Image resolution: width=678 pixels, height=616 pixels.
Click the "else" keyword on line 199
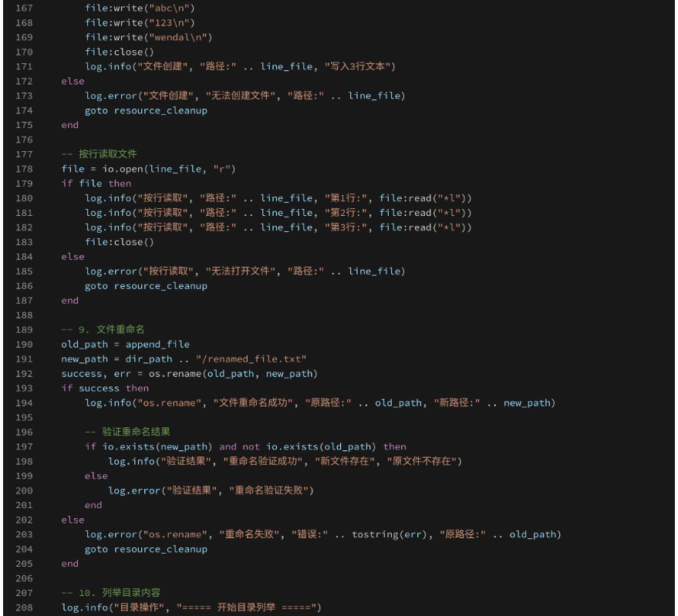(96, 476)
